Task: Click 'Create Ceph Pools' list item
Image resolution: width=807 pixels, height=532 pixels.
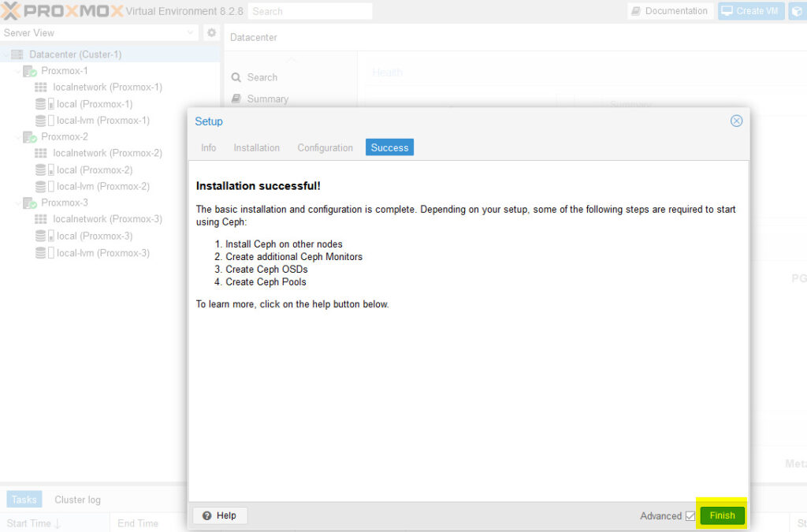Action: coord(266,282)
